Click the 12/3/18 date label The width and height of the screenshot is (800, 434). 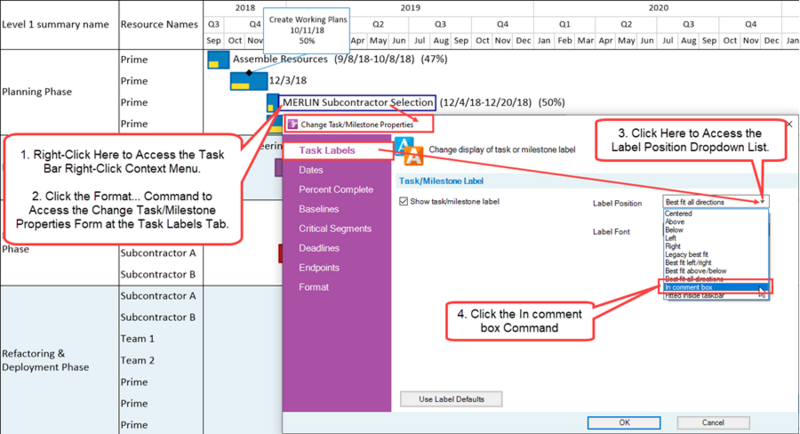point(288,81)
